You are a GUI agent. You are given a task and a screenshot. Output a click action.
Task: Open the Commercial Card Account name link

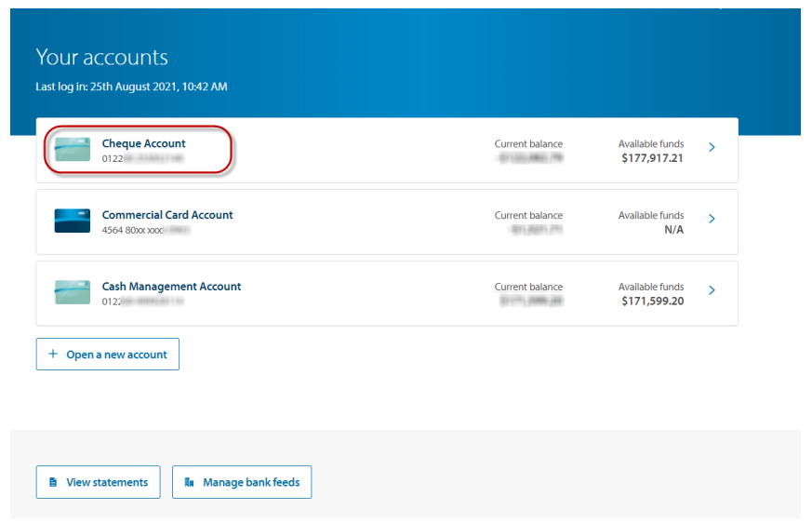tap(167, 215)
